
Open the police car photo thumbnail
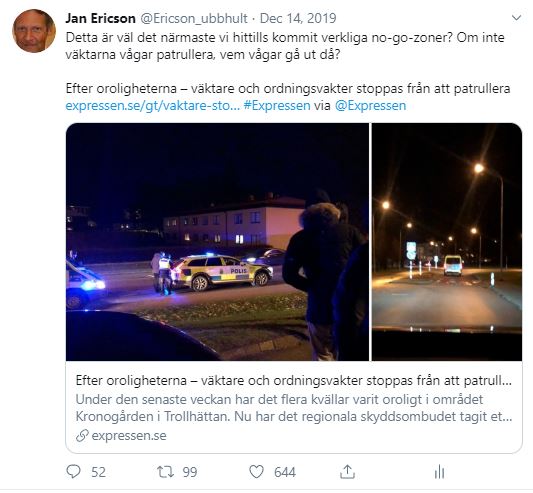217,242
